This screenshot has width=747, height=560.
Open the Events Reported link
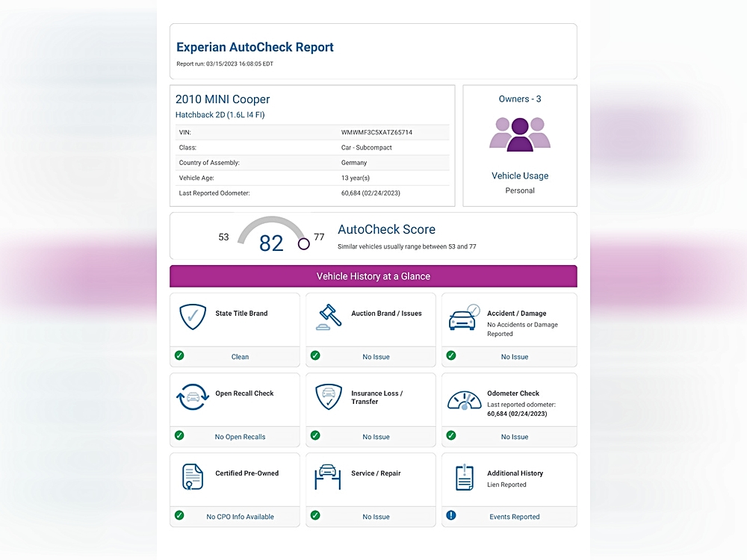[514, 517]
